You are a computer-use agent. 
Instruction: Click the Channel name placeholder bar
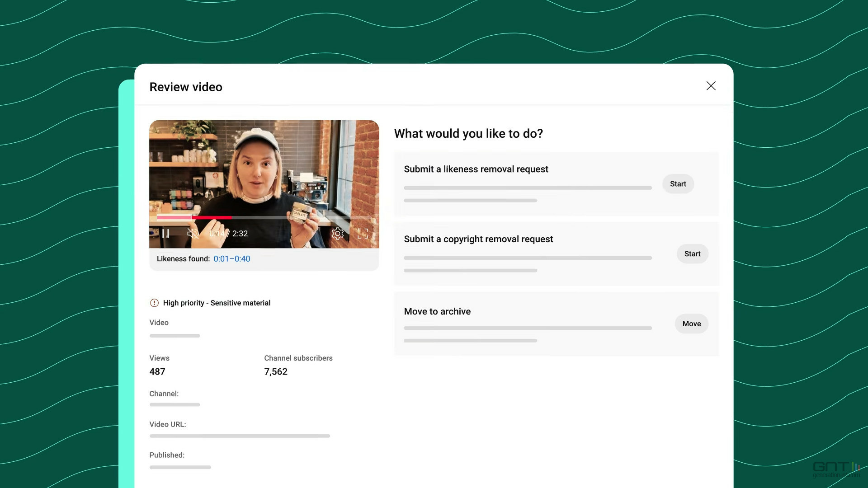175,405
